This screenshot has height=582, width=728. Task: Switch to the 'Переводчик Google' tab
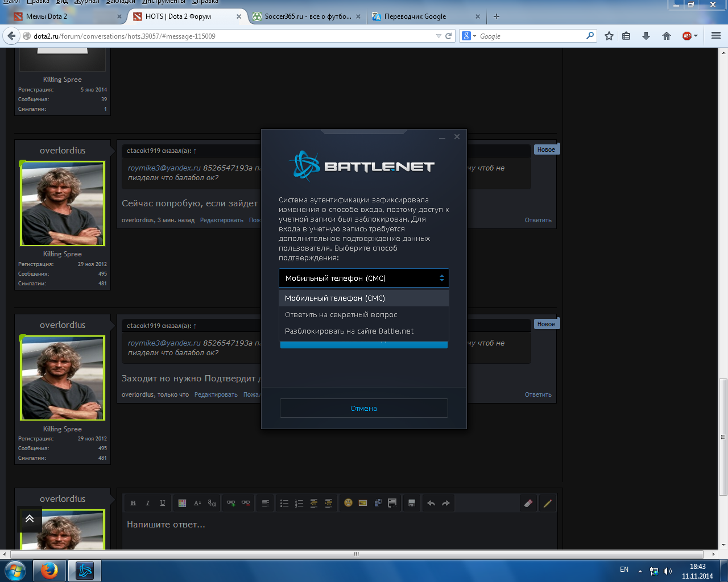[x=426, y=16]
